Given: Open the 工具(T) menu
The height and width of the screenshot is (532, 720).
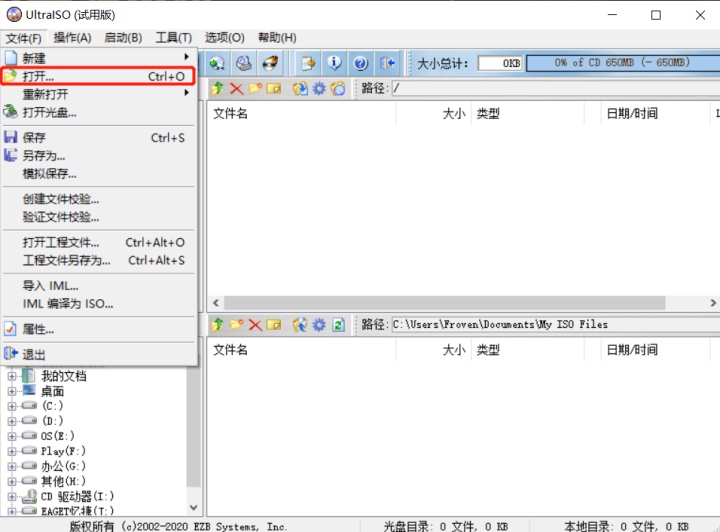Looking at the screenshot, I should [x=174, y=38].
